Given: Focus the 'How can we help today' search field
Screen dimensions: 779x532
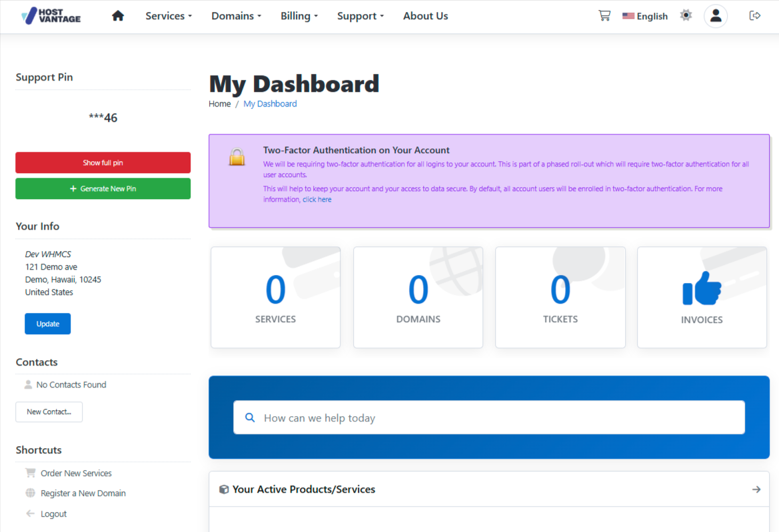Looking at the screenshot, I should (x=489, y=417).
